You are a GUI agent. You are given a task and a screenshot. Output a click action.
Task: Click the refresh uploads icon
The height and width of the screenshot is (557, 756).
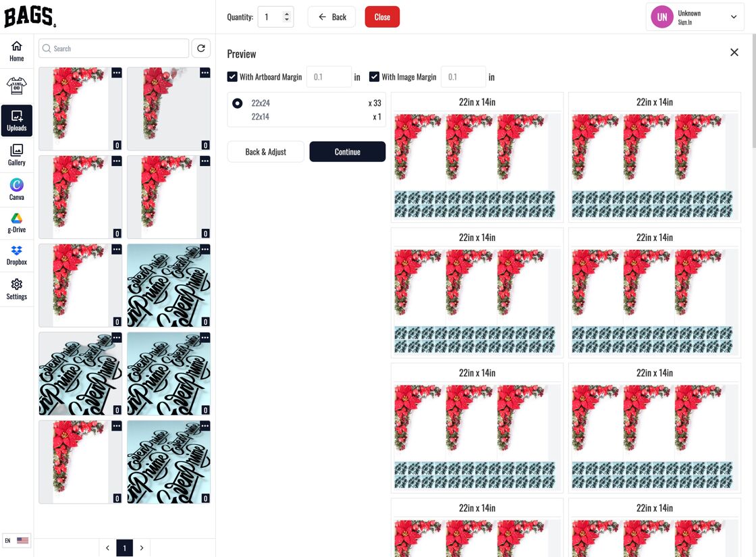point(201,48)
